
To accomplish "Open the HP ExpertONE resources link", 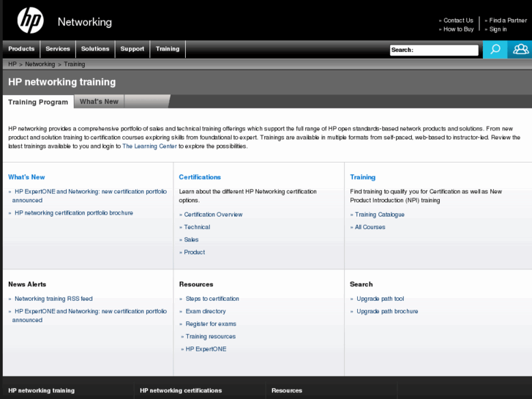I will coord(206,349).
